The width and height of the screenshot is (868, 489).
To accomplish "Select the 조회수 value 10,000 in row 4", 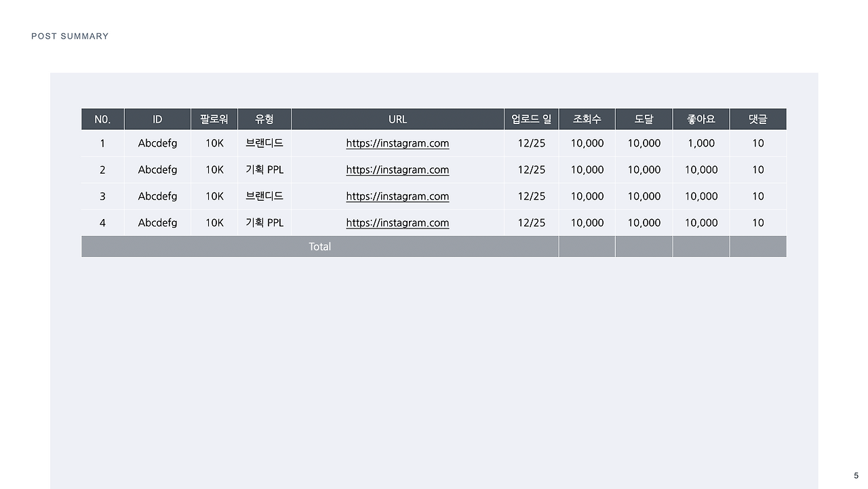I will click(x=587, y=222).
